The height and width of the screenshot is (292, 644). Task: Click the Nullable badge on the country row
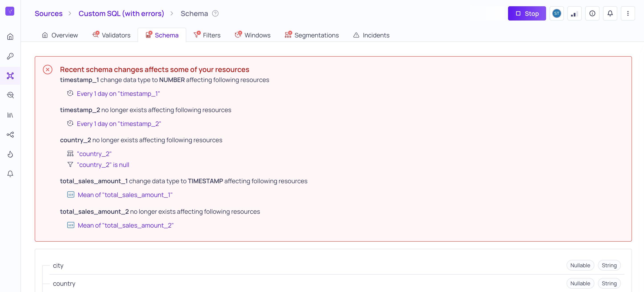point(580,283)
